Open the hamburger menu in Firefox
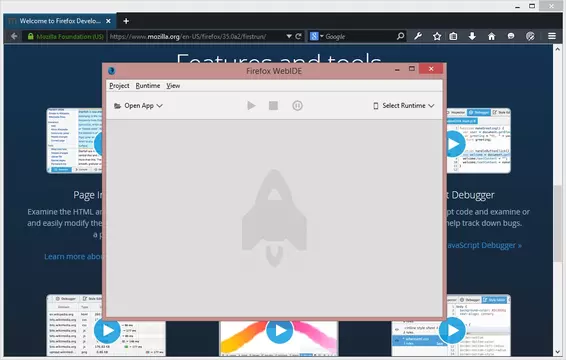 (x=552, y=36)
